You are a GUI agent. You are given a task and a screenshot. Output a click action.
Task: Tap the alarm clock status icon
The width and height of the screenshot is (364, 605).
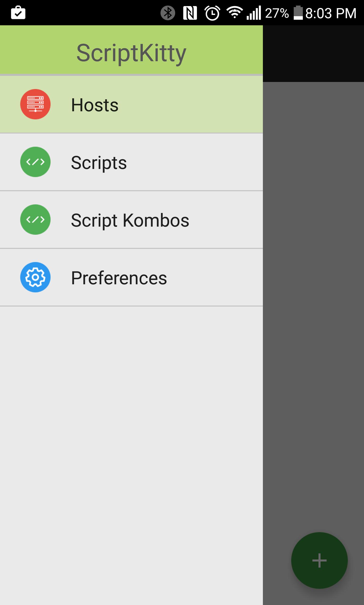tap(212, 13)
